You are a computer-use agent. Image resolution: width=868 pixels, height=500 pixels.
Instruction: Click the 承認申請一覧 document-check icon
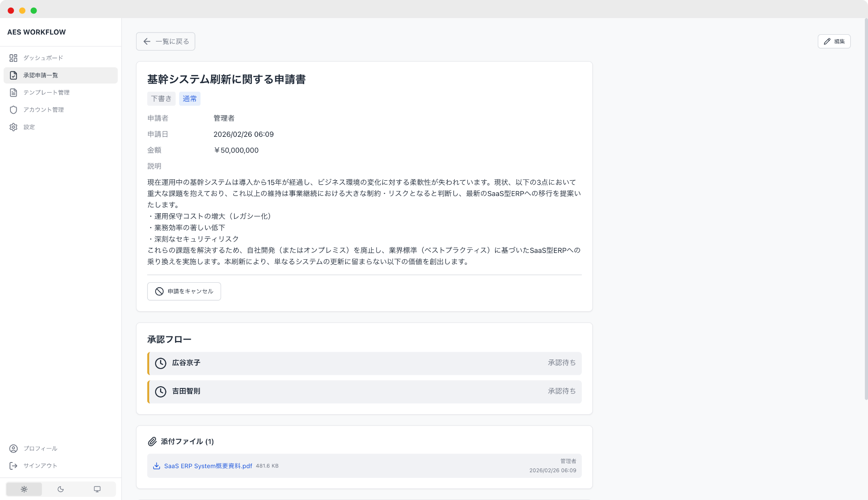pos(13,75)
